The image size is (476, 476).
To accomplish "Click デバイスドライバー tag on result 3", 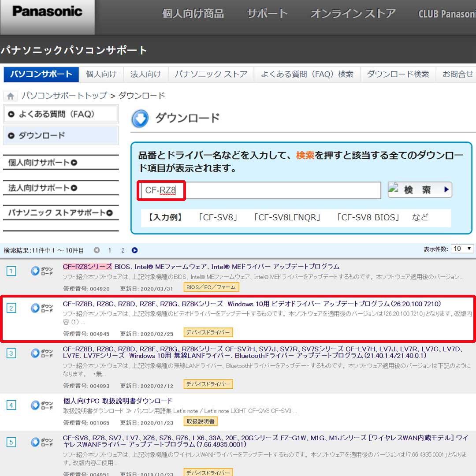I will [208, 384].
